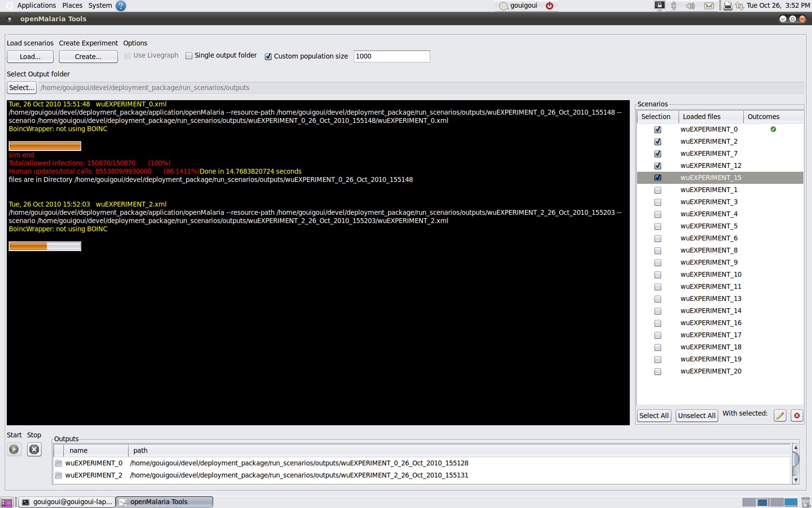Open the help icon in the top panel

click(121, 6)
